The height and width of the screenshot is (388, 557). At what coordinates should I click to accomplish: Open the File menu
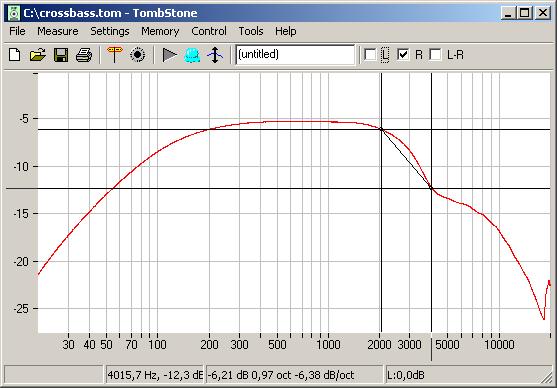(17, 31)
